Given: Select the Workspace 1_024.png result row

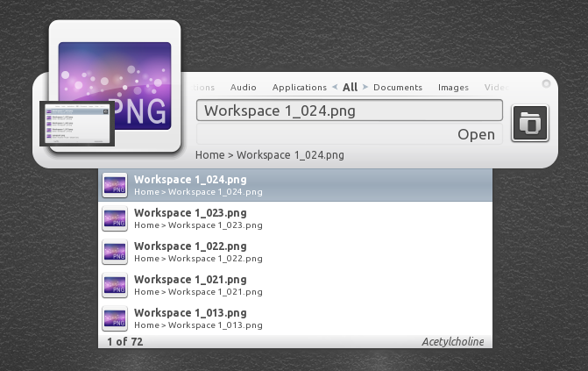Looking at the screenshot, I should click(x=295, y=185).
